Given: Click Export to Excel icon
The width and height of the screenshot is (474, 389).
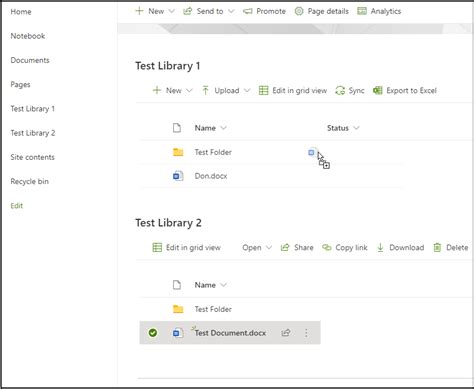Looking at the screenshot, I should 378,91.
